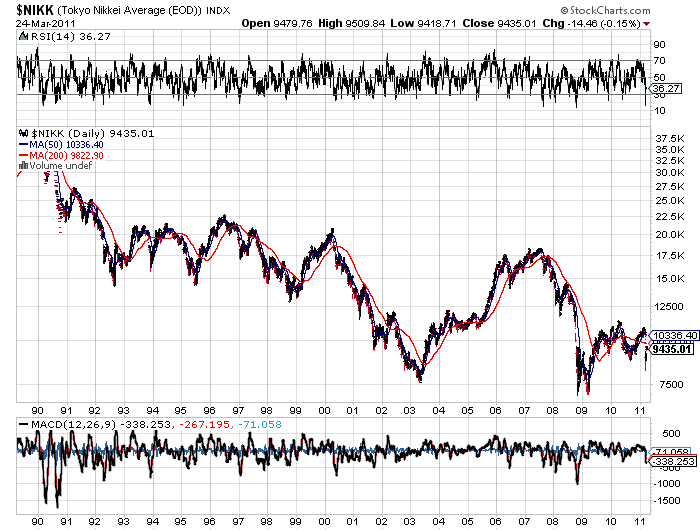
Task: Click the blue MACD histogram value -71.058
Action: tap(260, 425)
